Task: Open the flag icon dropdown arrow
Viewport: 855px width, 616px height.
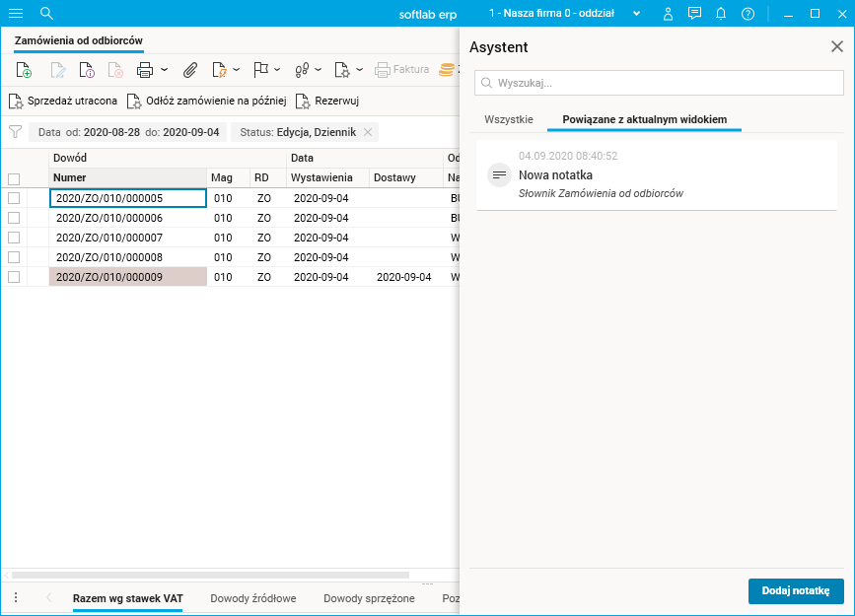Action: click(x=277, y=70)
